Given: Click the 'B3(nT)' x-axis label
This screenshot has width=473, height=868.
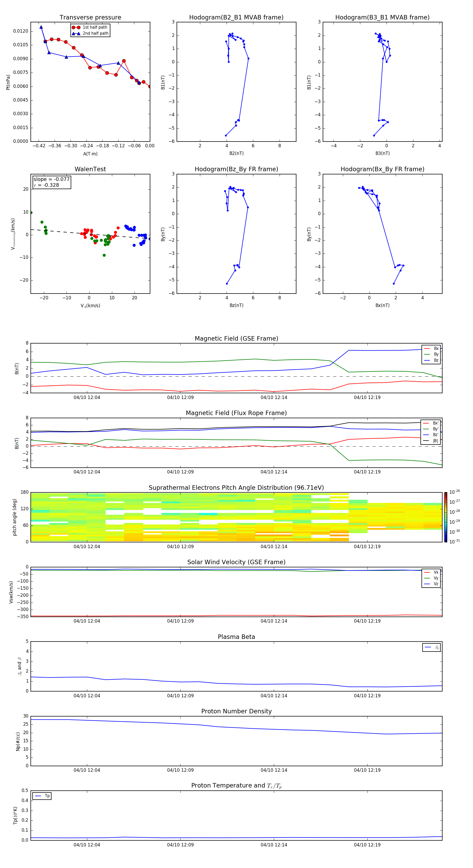Looking at the screenshot, I should [382, 153].
